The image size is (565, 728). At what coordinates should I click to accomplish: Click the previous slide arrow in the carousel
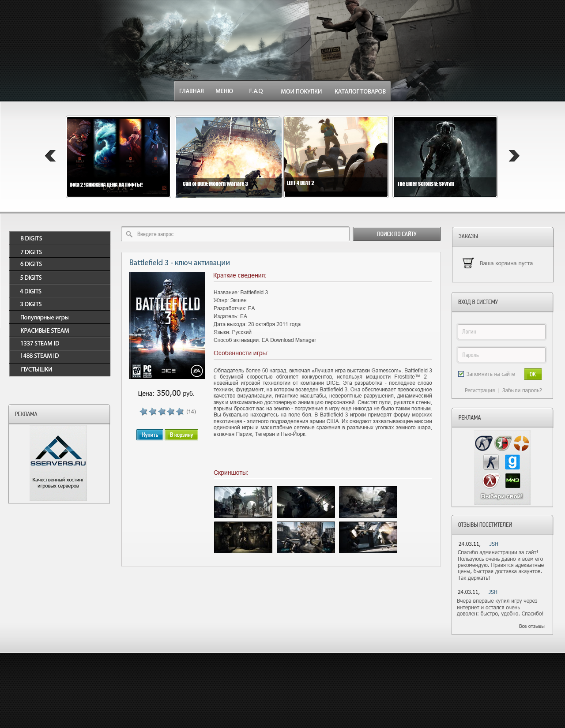pos(50,156)
